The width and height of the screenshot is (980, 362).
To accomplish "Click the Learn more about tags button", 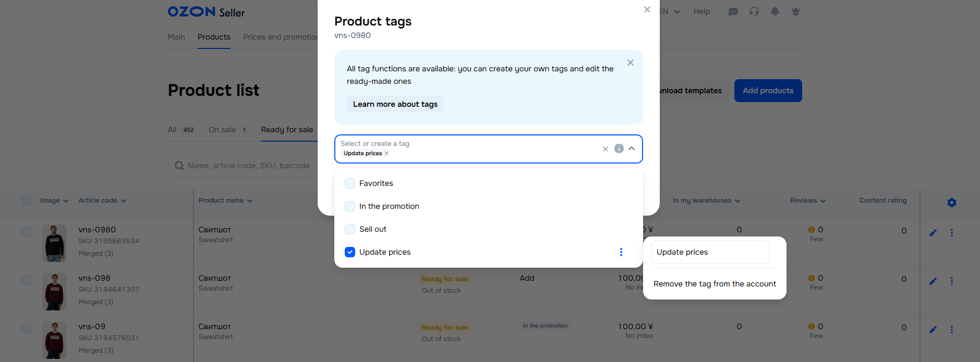I will tap(395, 104).
